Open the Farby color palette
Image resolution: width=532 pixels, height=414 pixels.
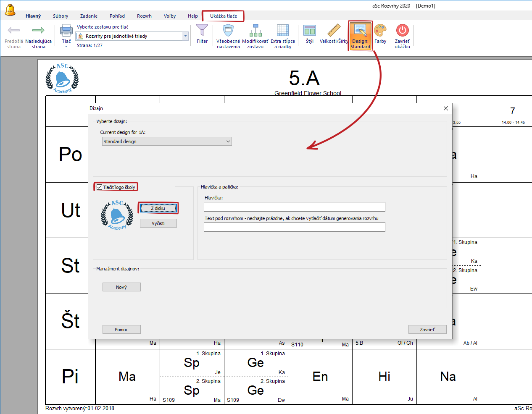coord(380,31)
